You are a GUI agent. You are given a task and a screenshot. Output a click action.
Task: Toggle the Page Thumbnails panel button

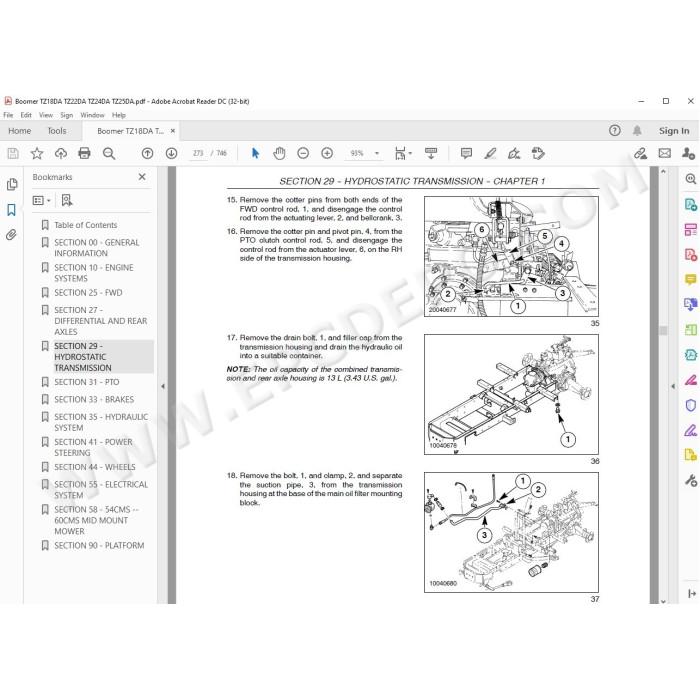coord(12,184)
